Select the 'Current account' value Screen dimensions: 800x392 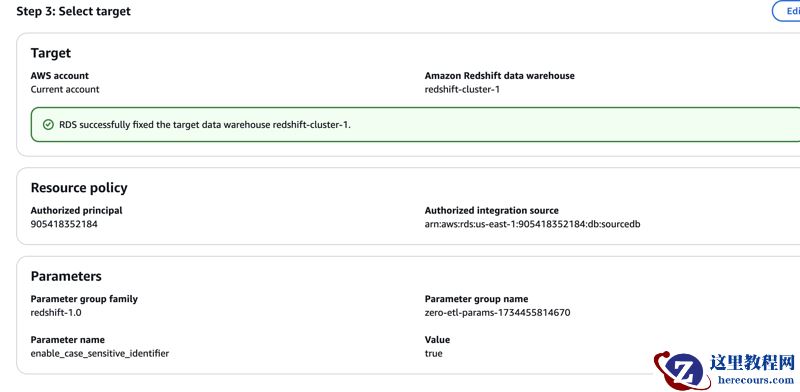65,89
